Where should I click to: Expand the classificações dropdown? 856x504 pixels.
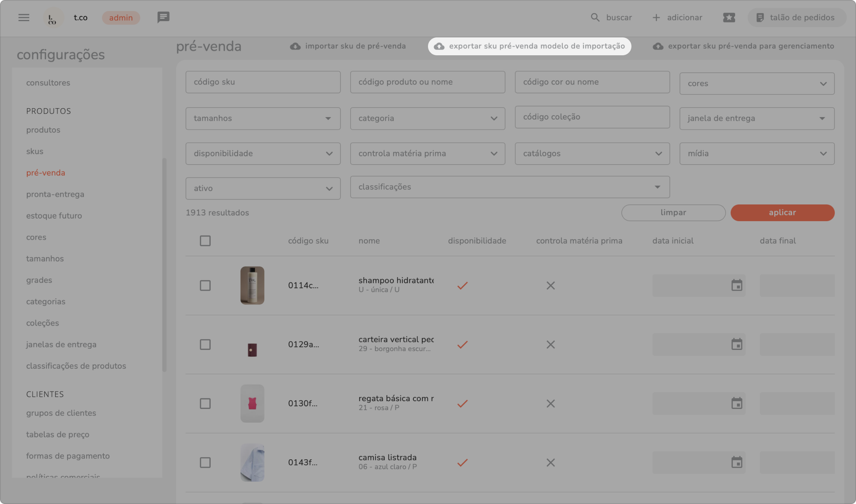[x=509, y=187]
